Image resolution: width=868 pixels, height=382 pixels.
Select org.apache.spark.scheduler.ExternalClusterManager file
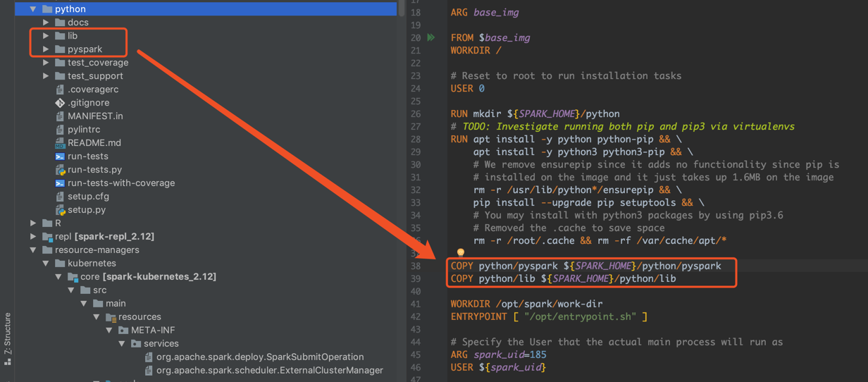[270, 370]
